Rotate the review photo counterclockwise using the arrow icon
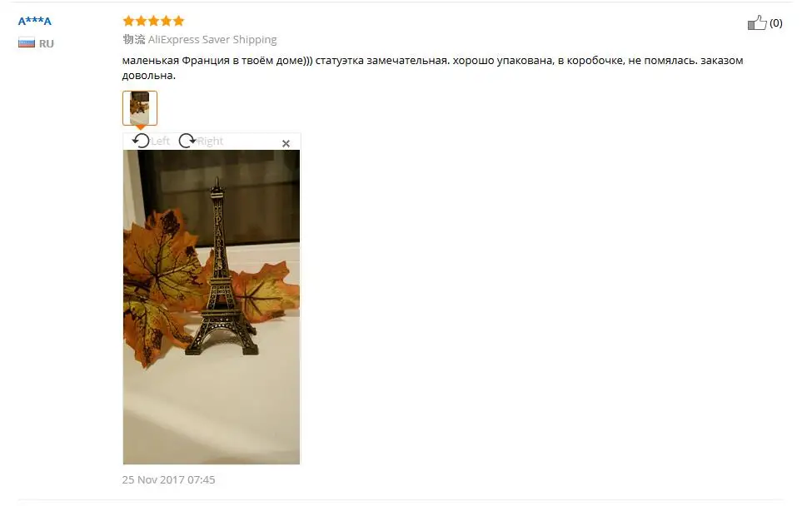 coord(141,141)
